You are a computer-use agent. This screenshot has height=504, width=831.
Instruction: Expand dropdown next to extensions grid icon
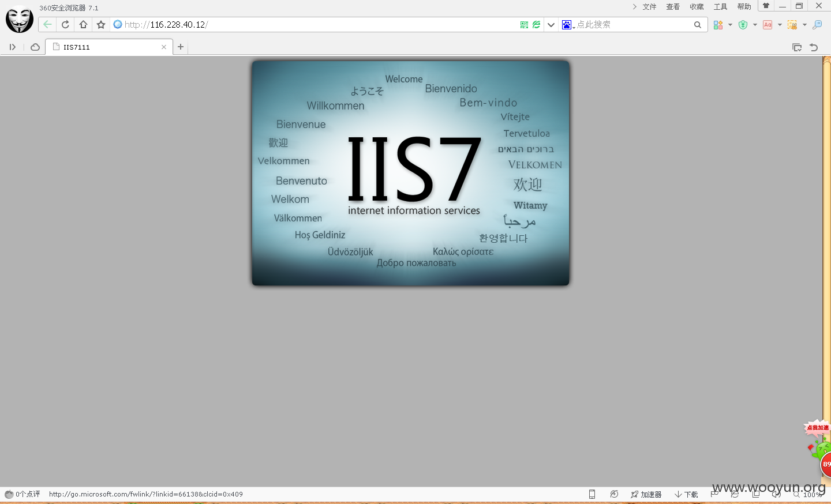[730, 25]
